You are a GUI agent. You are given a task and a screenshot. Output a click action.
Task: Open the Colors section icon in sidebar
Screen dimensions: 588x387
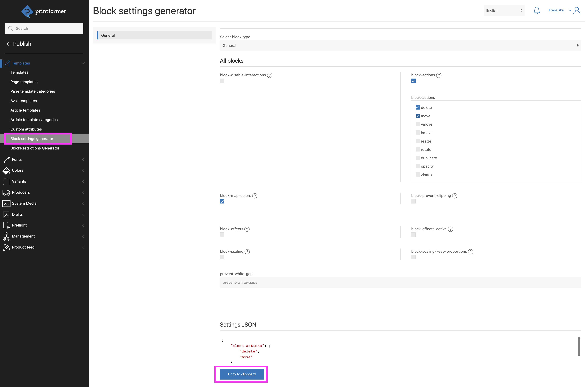pos(6,170)
